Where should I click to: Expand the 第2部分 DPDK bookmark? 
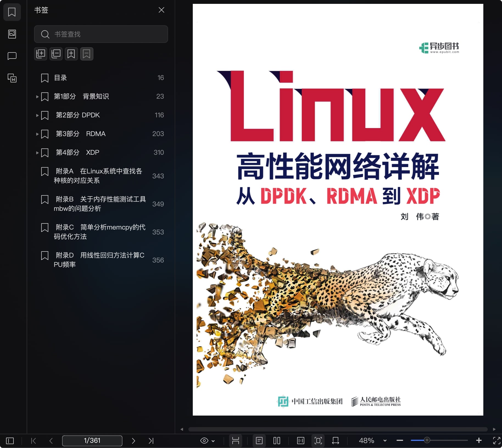(37, 115)
